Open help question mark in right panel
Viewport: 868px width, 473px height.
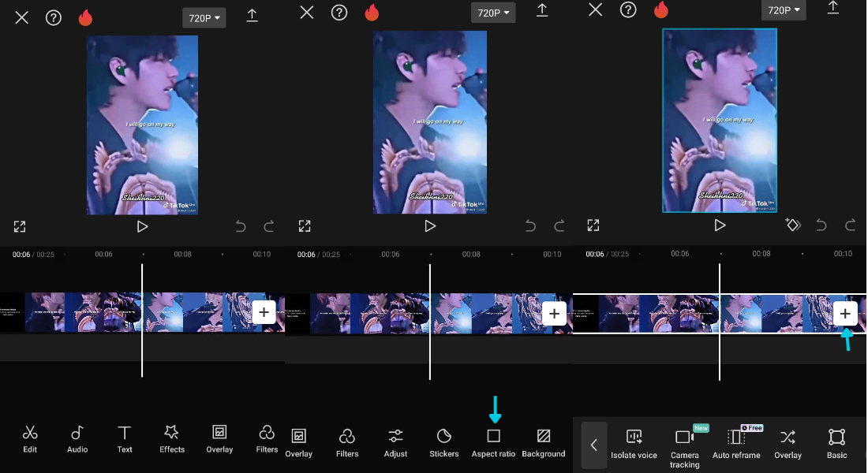tap(628, 9)
